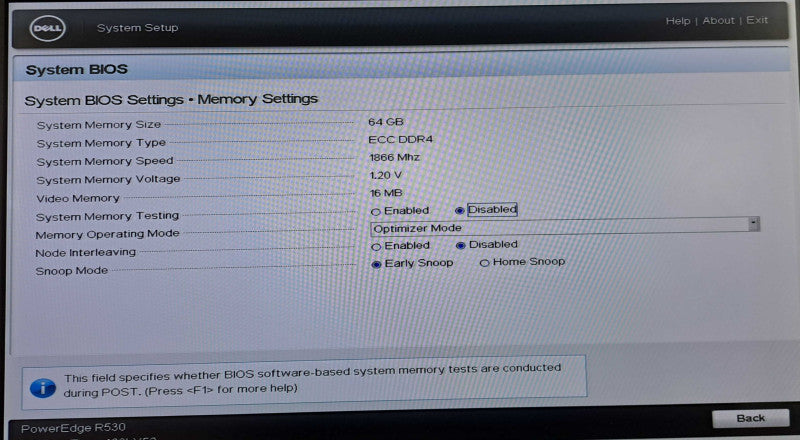
Task: Select Disabled for Node Interleaving
Action: 461,246
